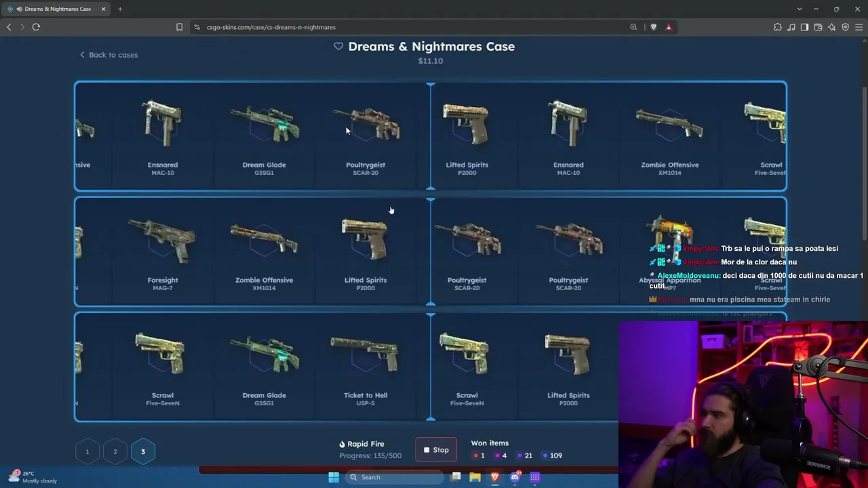Choose 1 case opening slot
868x488 pixels.
click(87, 451)
